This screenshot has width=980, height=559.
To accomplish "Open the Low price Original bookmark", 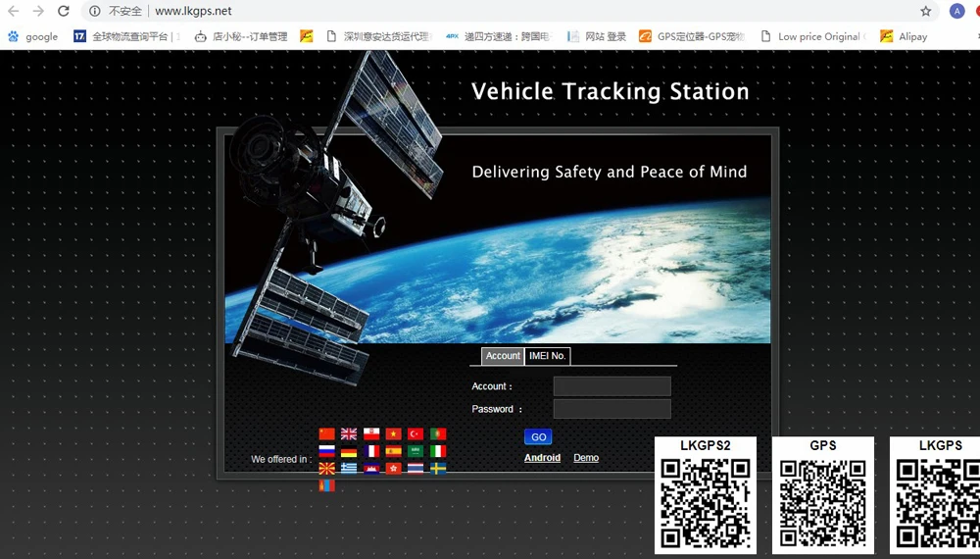I will pos(812,36).
